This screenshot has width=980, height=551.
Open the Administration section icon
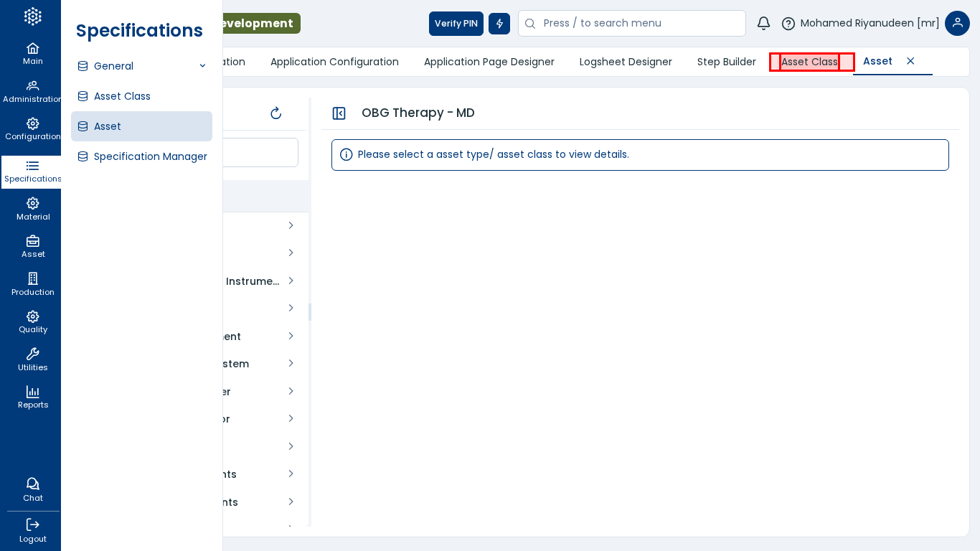click(32, 85)
